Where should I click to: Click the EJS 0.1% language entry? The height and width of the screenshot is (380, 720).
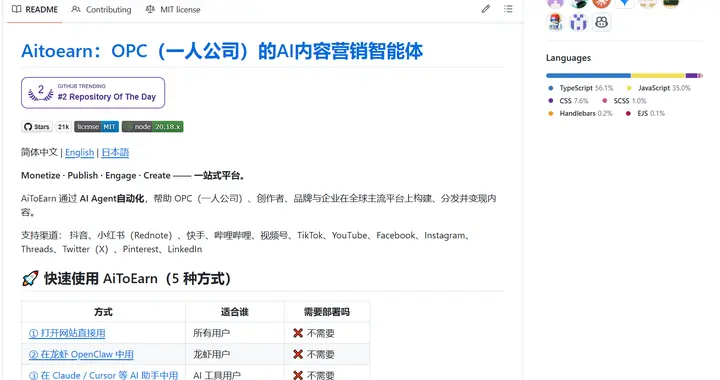coord(645,113)
